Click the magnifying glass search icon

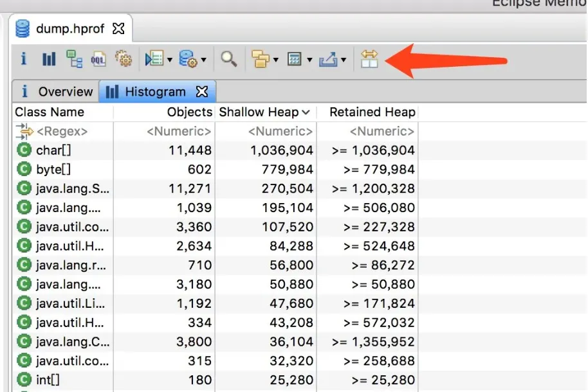(228, 59)
